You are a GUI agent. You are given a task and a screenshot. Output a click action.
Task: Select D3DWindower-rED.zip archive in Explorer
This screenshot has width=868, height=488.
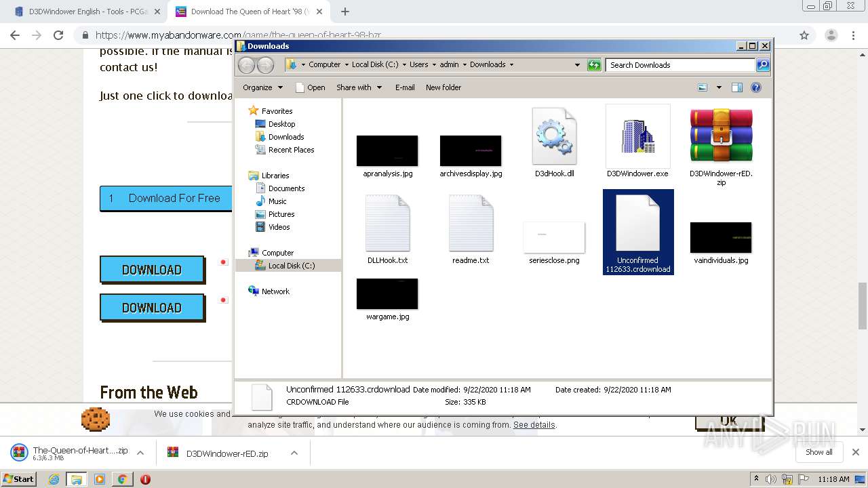click(721, 137)
